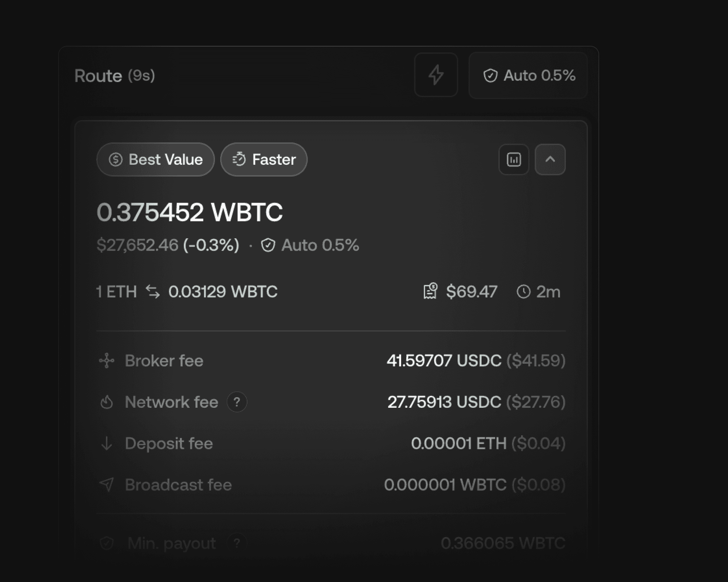
Task: Click the $69.47 total fees value
Action: click(472, 292)
